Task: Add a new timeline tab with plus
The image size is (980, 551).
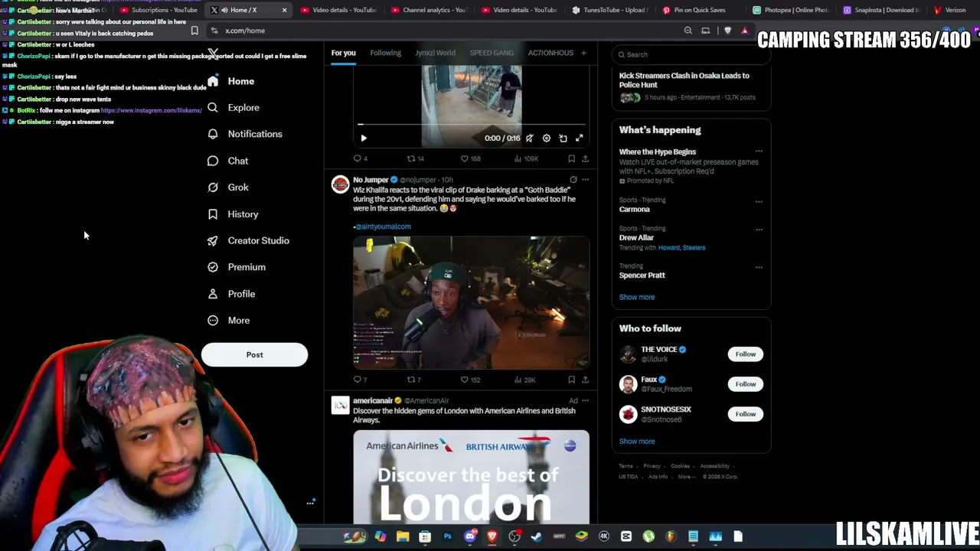Action: tap(583, 53)
